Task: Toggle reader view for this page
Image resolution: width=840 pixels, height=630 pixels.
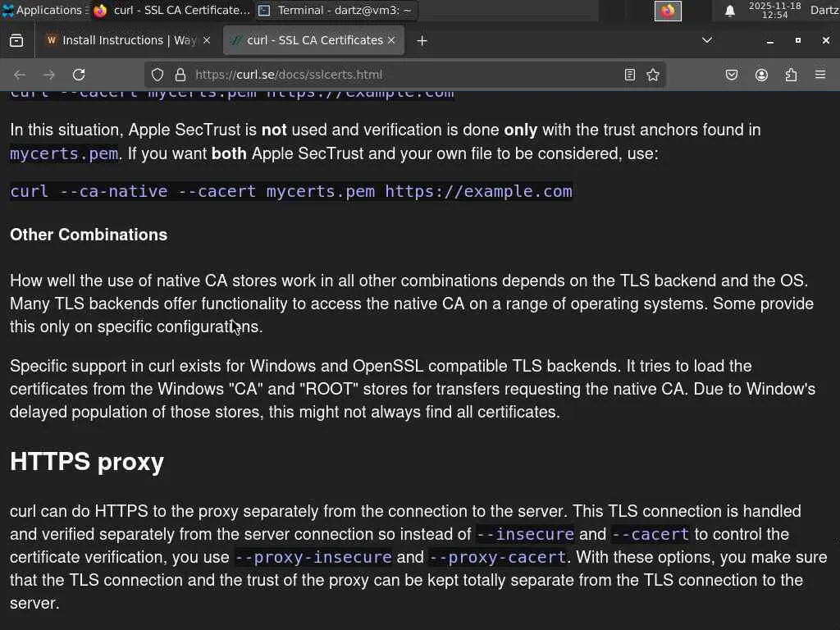Action: [630, 75]
